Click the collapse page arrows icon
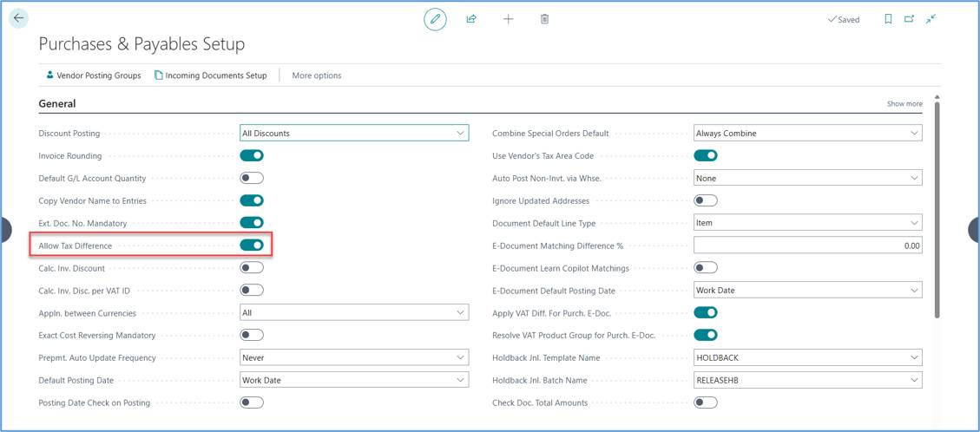 click(931, 19)
